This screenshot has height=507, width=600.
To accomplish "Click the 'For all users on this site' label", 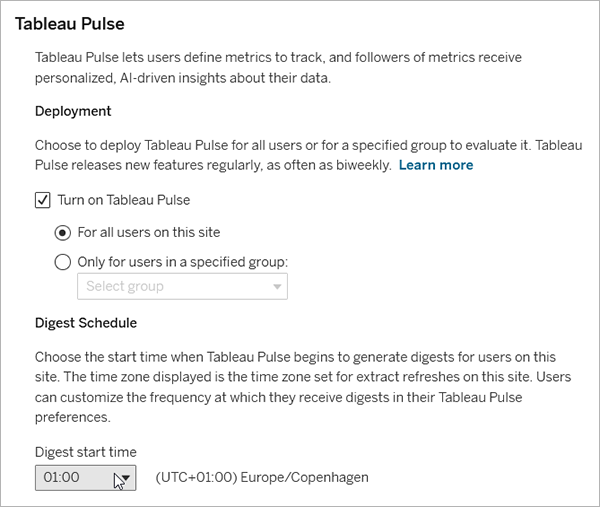I will (148, 232).
